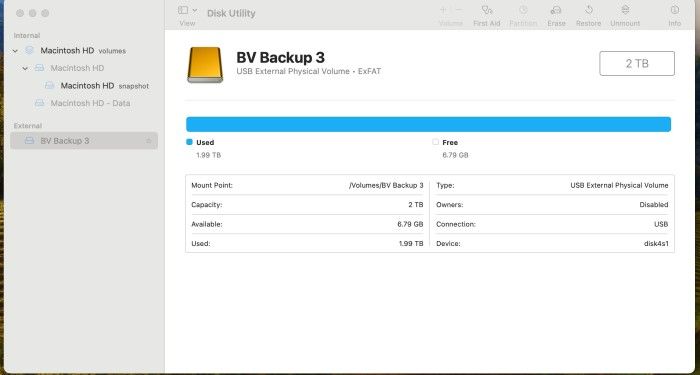The image size is (700, 375).
Task: Select the dimmed Macintosh HD volume row
Action: coord(77,68)
